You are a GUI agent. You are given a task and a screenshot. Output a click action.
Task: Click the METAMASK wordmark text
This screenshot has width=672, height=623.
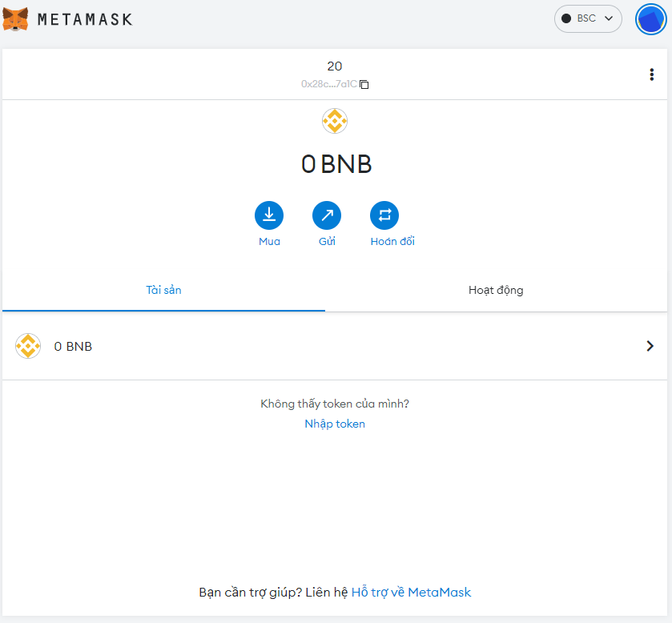point(85,20)
